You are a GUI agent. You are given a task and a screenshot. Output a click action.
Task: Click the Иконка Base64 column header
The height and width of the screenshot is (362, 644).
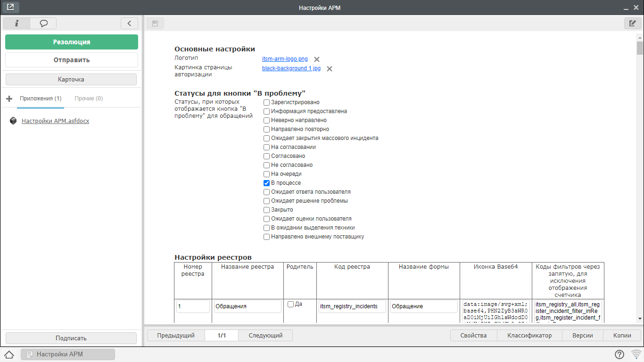pyautogui.click(x=496, y=267)
